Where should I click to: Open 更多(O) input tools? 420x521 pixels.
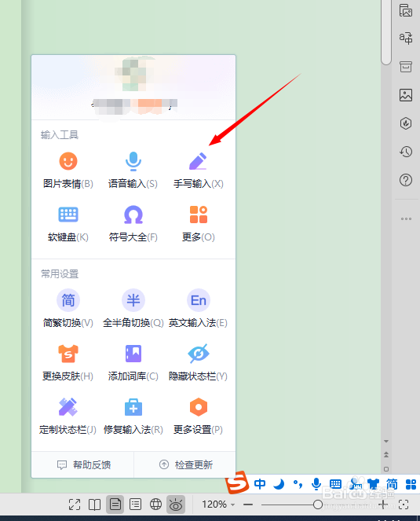click(x=198, y=224)
